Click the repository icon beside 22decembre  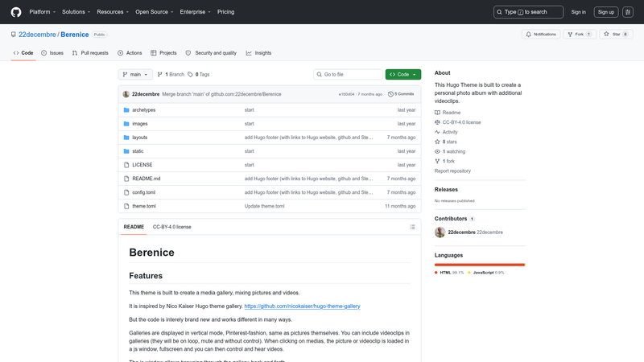coord(14,35)
